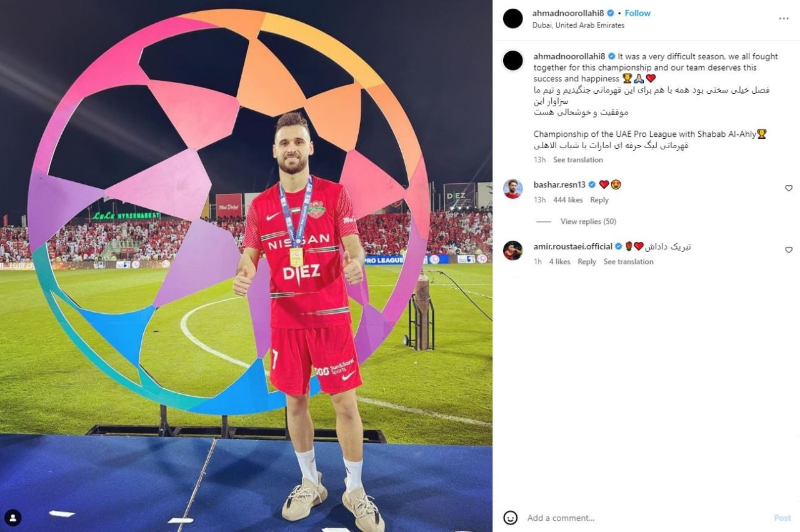Expand View replies (50)

tap(588, 221)
